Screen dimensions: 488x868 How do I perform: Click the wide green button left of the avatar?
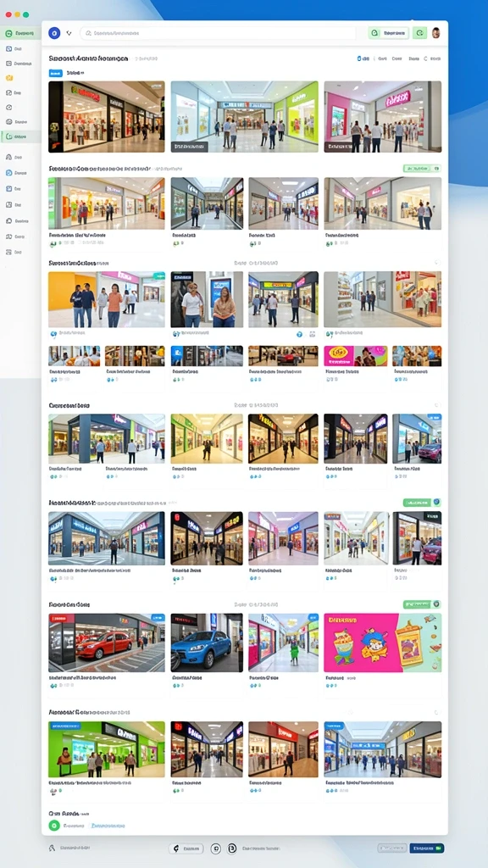coord(388,33)
